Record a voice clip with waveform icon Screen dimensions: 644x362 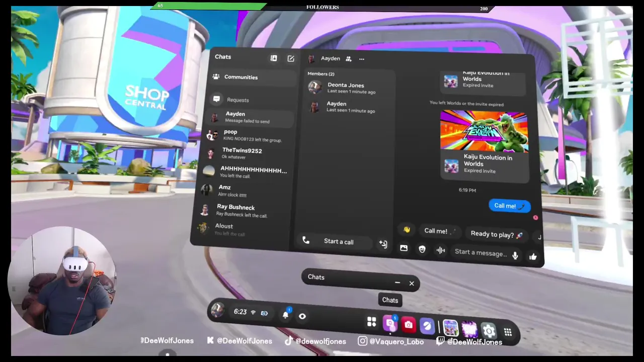[x=440, y=250]
